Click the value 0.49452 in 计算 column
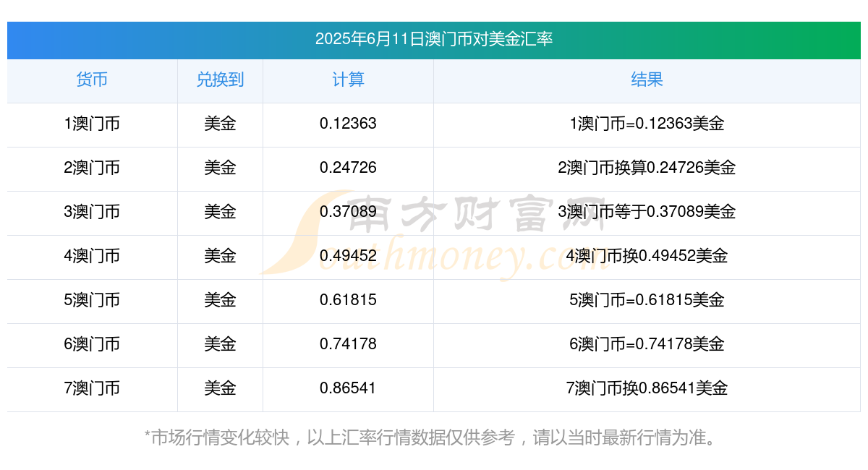The width and height of the screenshot is (868, 470). tap(348, 256)
